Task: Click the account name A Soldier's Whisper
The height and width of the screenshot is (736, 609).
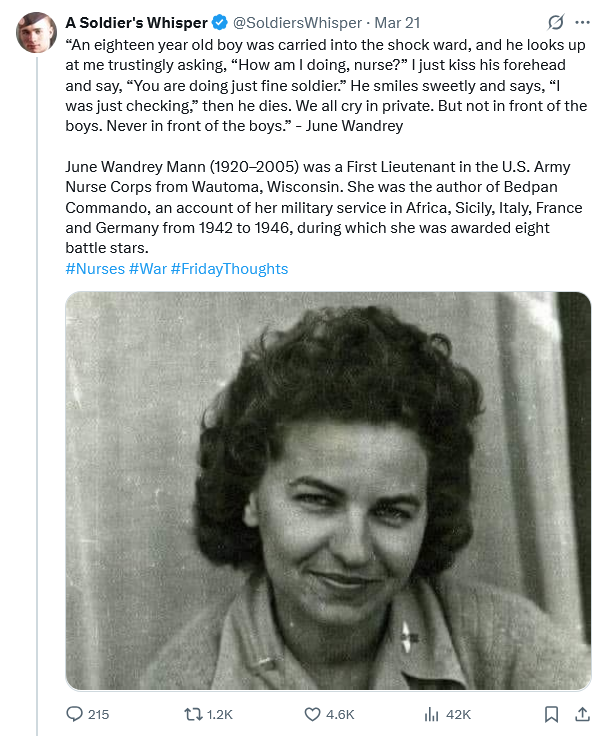Action: click(x=136, y=22)
